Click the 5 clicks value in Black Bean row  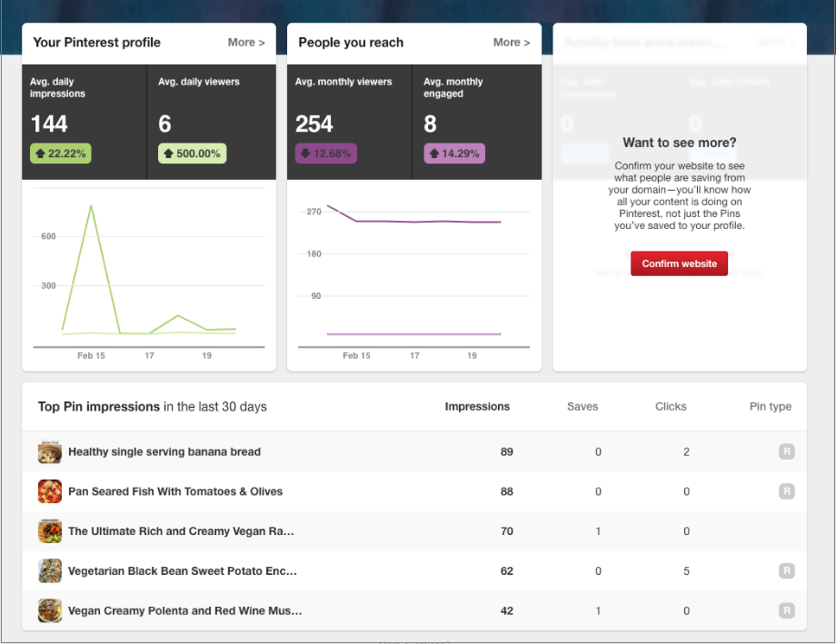click(686, 571)
